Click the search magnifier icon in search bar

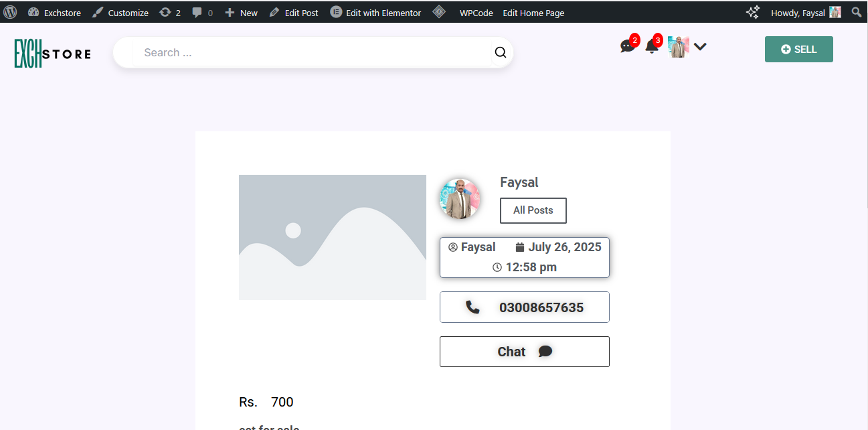(x=501, y=53)
